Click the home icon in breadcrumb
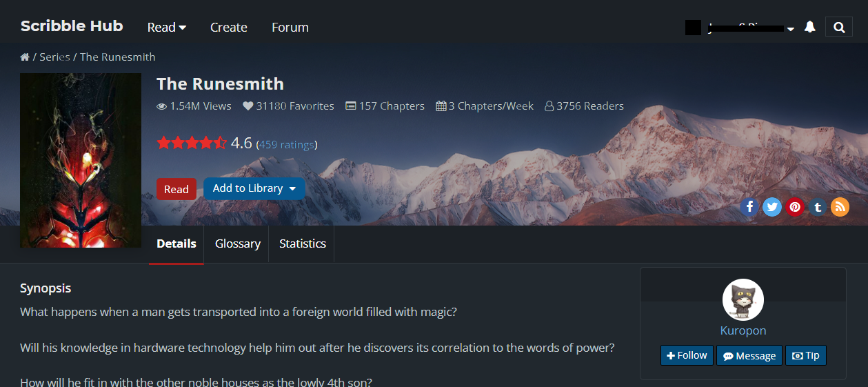The height and width of the screenshot is (387, 868). tap(25, 57)
